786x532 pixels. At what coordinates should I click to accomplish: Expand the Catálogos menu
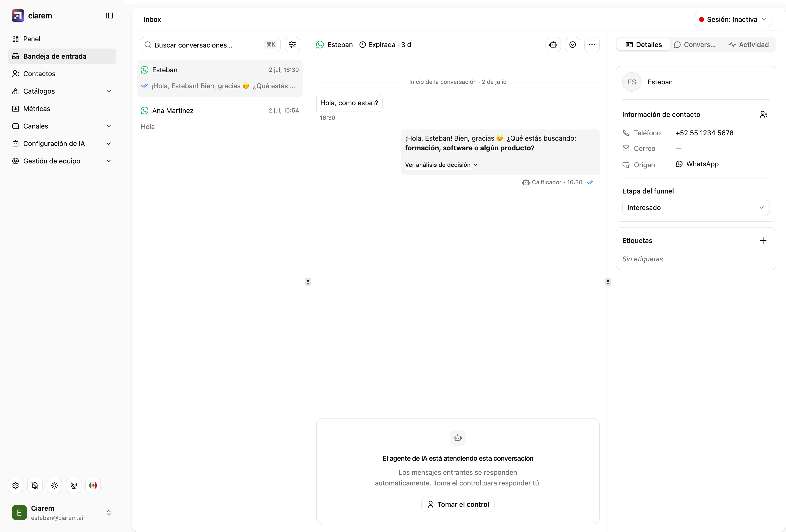click(x=62, y=91)
